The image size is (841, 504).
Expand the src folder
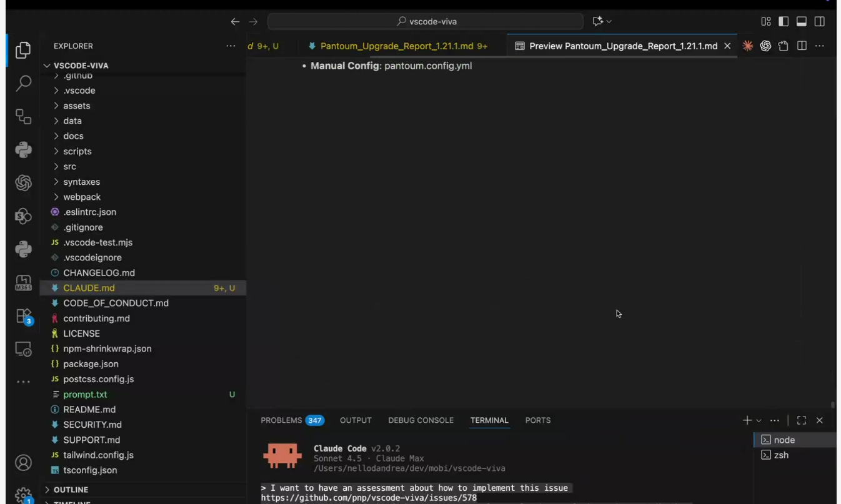point(69,166)
